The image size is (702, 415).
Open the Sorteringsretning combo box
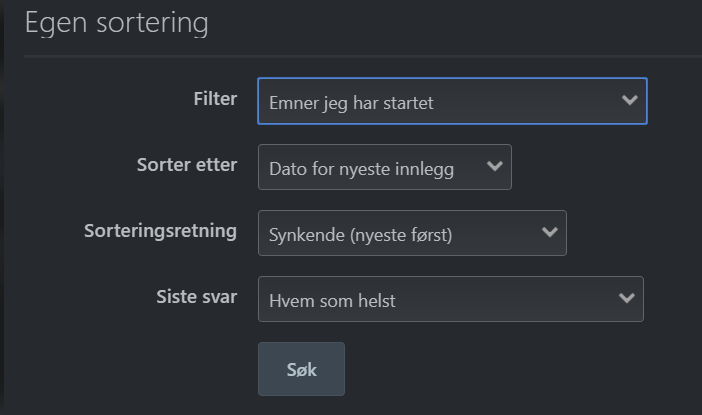[x=412, y=232]
